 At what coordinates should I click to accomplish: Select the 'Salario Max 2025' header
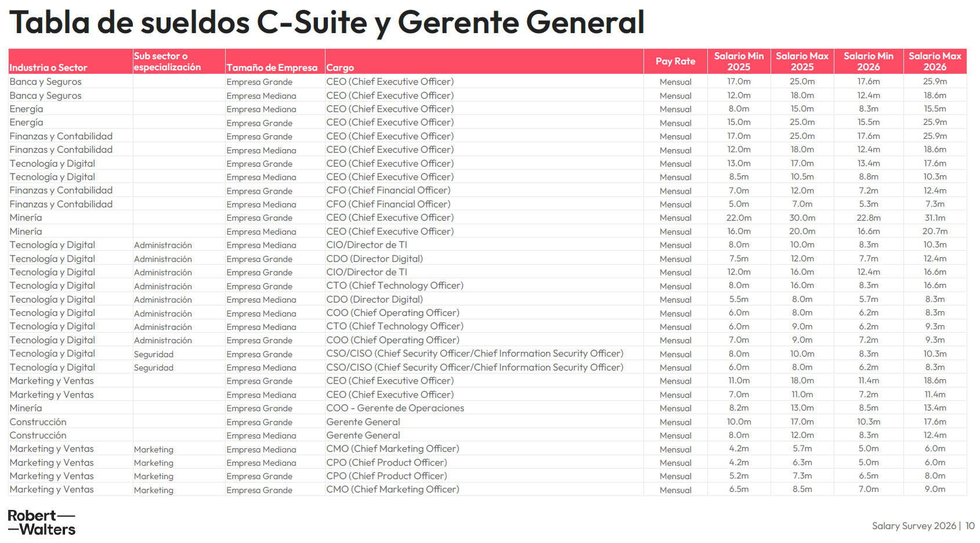(802, 61)
